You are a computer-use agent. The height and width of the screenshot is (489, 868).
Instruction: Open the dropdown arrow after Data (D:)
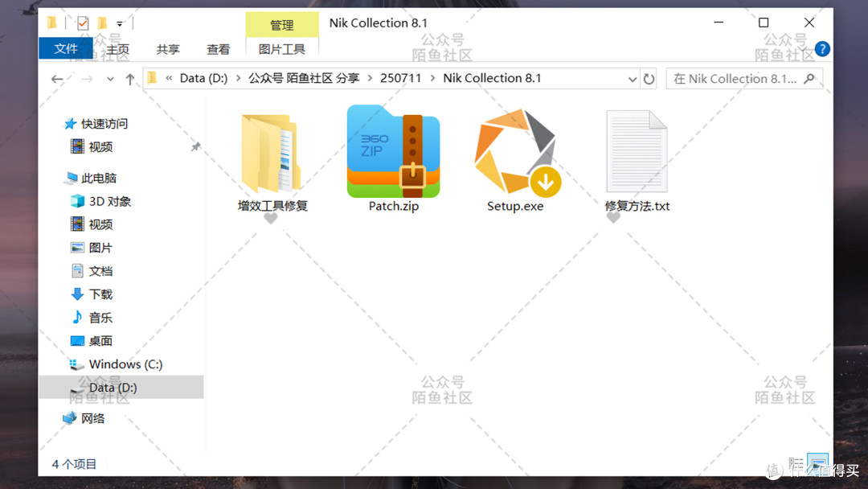coord(238,78)
